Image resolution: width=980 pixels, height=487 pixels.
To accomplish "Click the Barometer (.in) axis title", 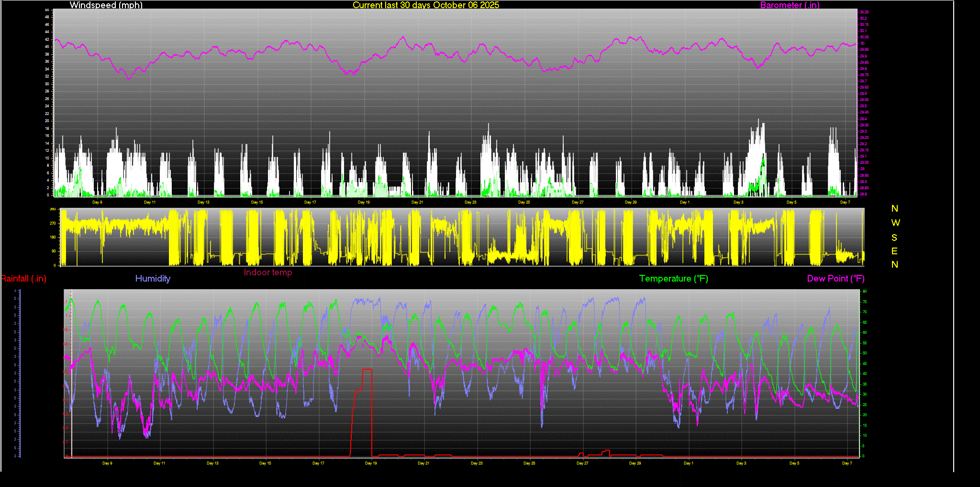I will point(790,5).
